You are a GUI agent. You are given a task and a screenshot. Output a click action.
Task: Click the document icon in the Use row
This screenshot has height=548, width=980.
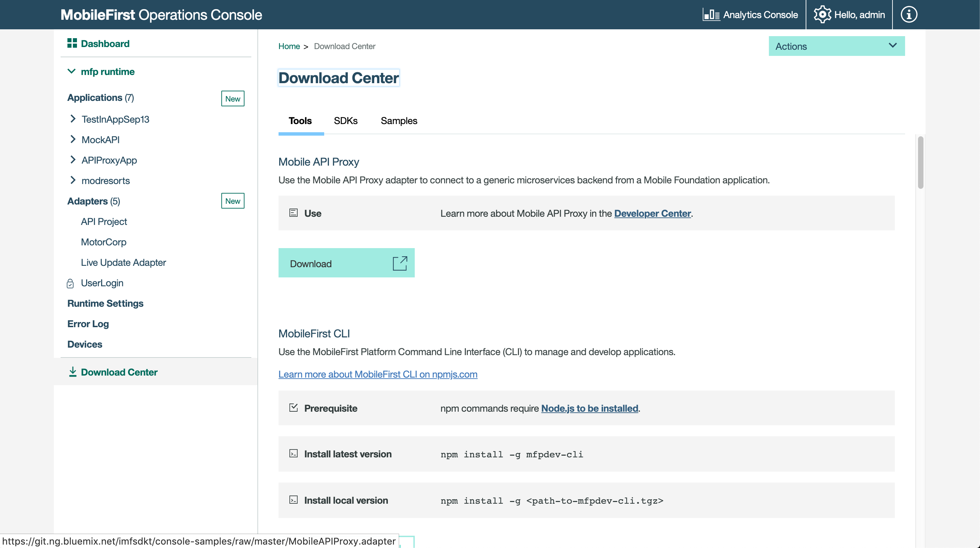click(x=293, y=213)
